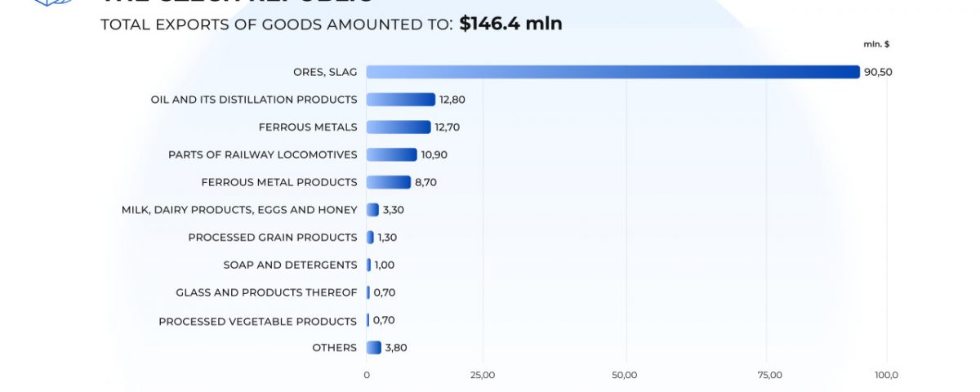Click the 12,80 value label
Viewport: 980px width, 392px height.
coord(452,100)
